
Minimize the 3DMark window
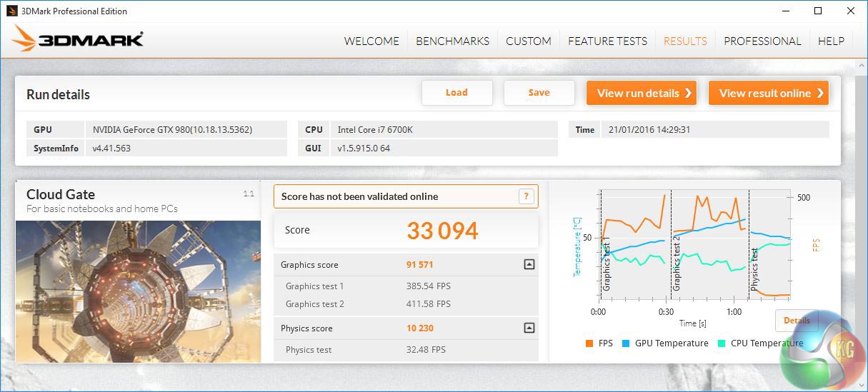[x=787, y=11]
